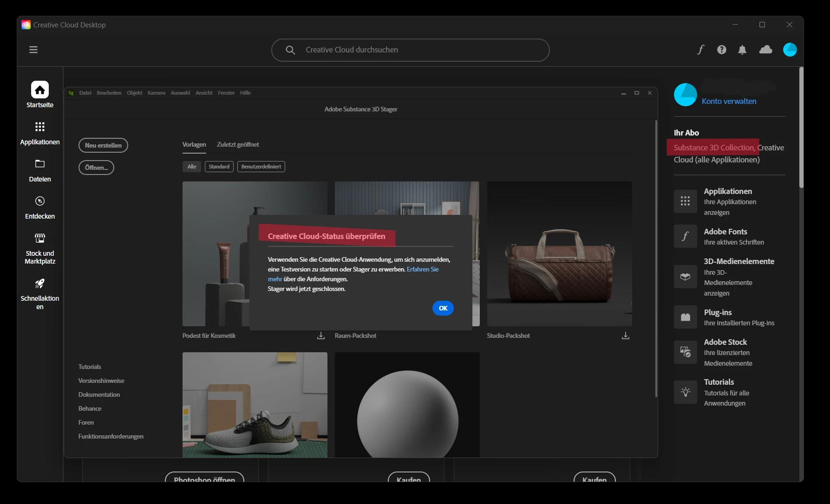Go to Startseite home icon
Viewport: 830px width, 504px height.
(x=40, y=90)
